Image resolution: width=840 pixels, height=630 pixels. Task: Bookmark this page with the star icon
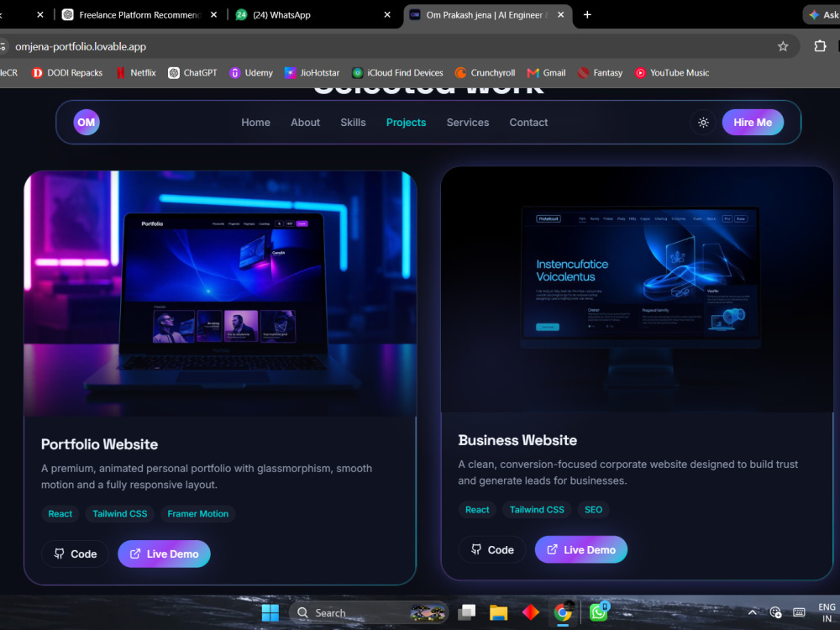tap(783, 46)
